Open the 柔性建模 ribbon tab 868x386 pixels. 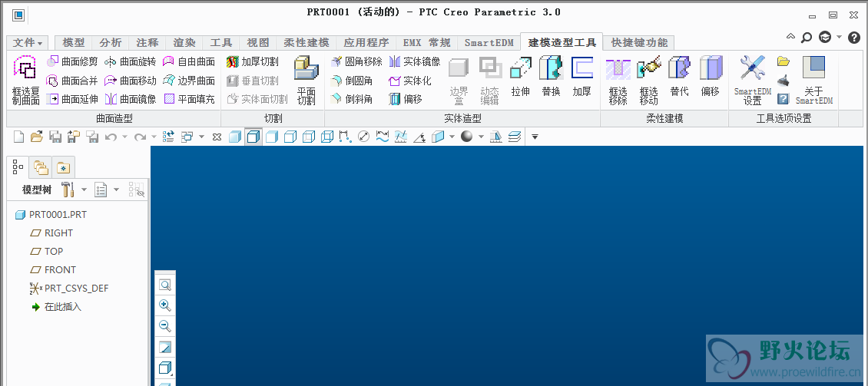click(306, 42)
